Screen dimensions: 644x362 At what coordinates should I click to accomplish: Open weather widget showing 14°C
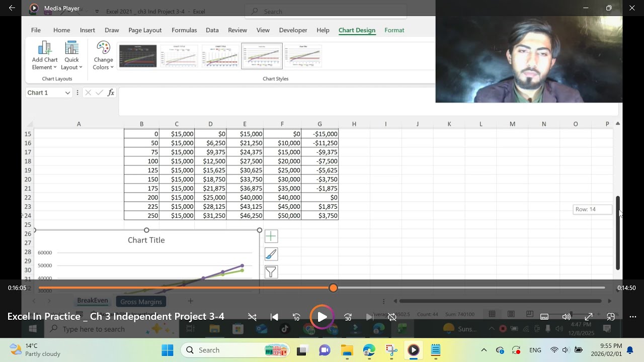click(x=35, y=350)
